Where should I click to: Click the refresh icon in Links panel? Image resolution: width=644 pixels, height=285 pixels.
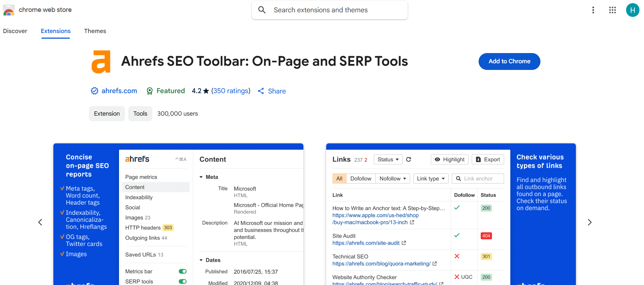pos(408,160)
